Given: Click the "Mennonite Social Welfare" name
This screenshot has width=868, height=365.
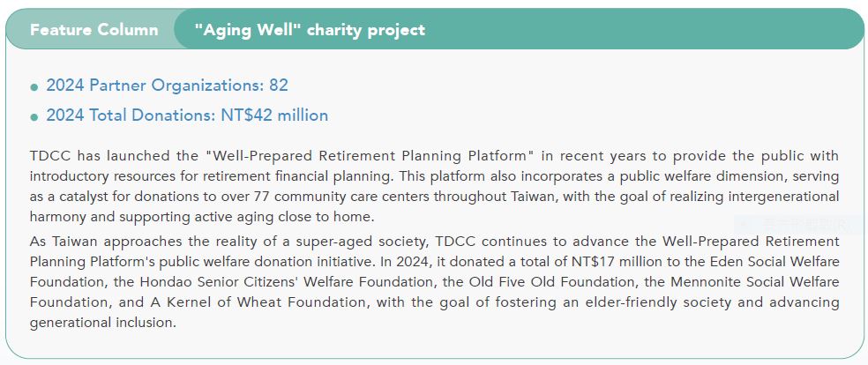Looking at the screenshot, I should (x=755, y=282).
